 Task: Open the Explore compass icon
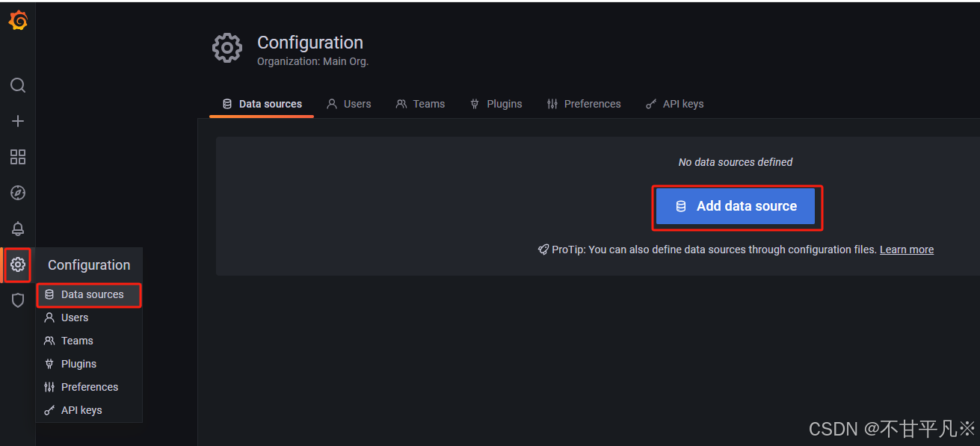(x=18, y=193)
